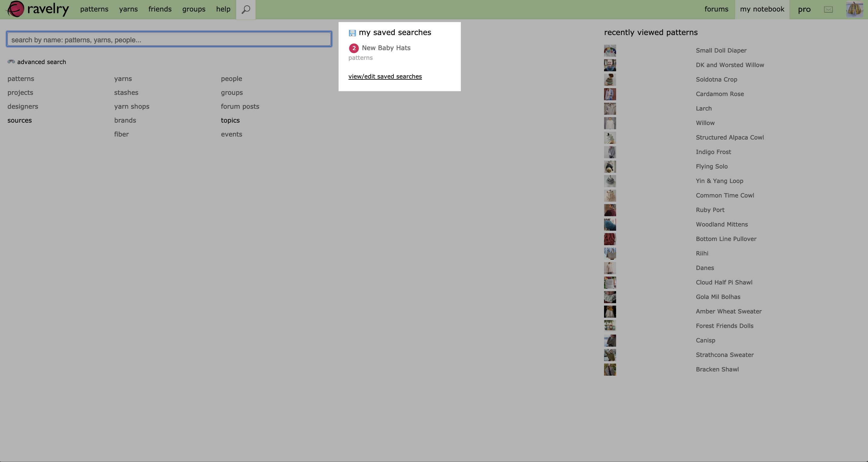Open Larch pattern thumbnail

click(x=610, y=108)
